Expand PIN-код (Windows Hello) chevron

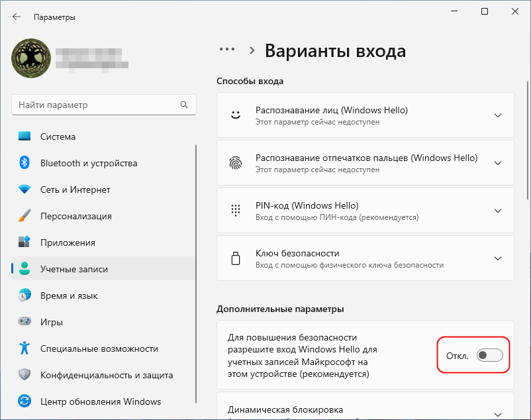tap(498, 211)
